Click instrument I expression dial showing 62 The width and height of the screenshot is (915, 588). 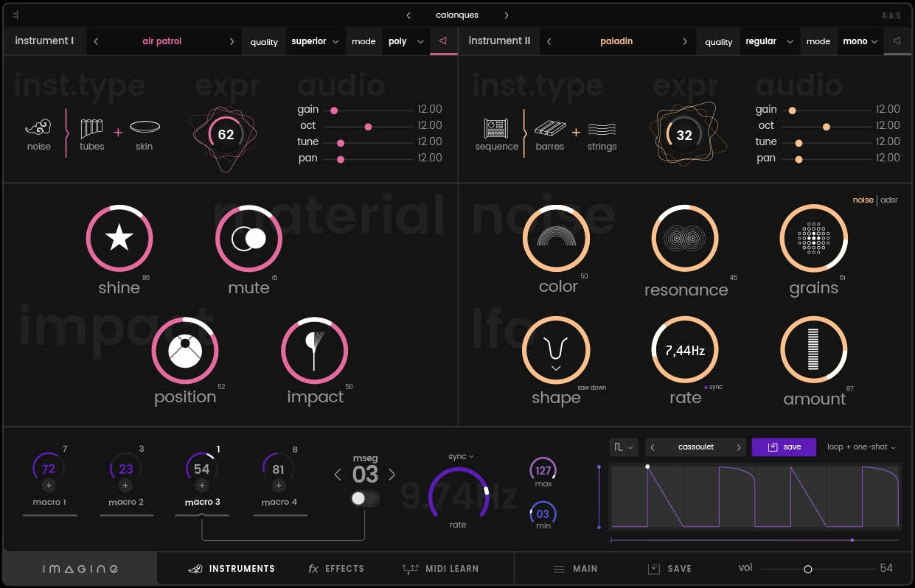(x=226, y=134)
